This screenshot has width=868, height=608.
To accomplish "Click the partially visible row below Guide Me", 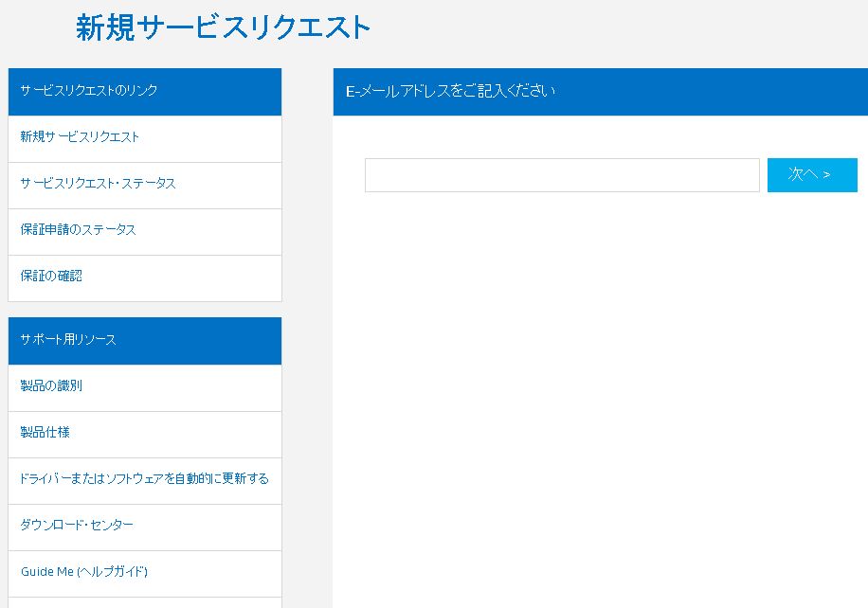I will pyautogui.click(x=145, y=602).
